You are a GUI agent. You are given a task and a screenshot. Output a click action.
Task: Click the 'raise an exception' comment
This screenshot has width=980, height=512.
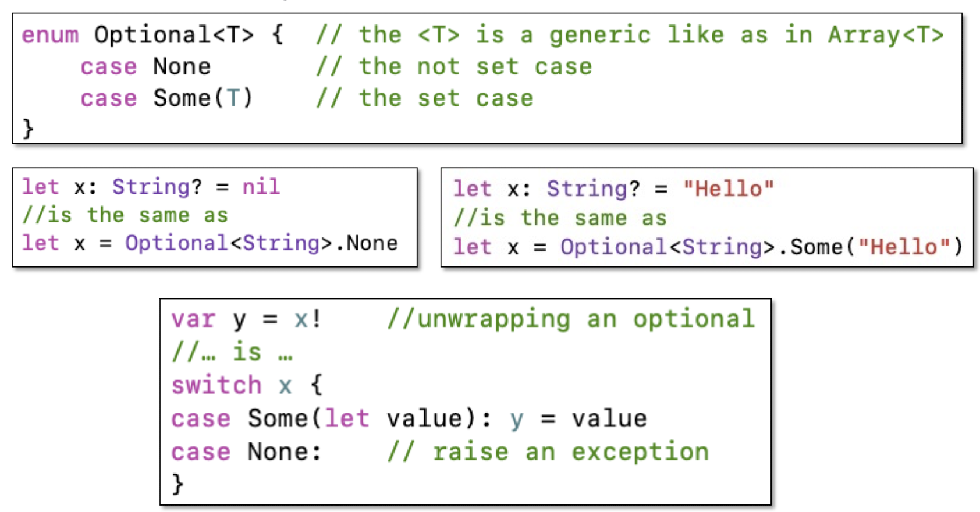click(549, 451)
